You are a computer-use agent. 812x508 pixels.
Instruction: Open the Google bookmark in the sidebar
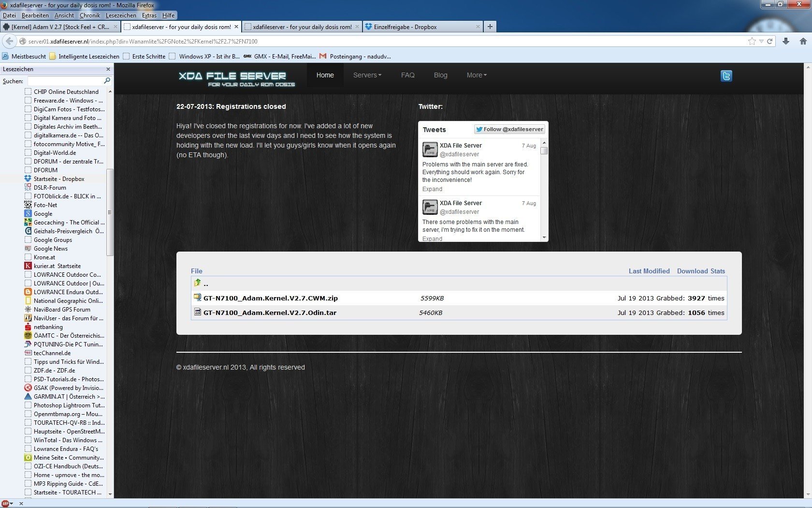point(38,214)
